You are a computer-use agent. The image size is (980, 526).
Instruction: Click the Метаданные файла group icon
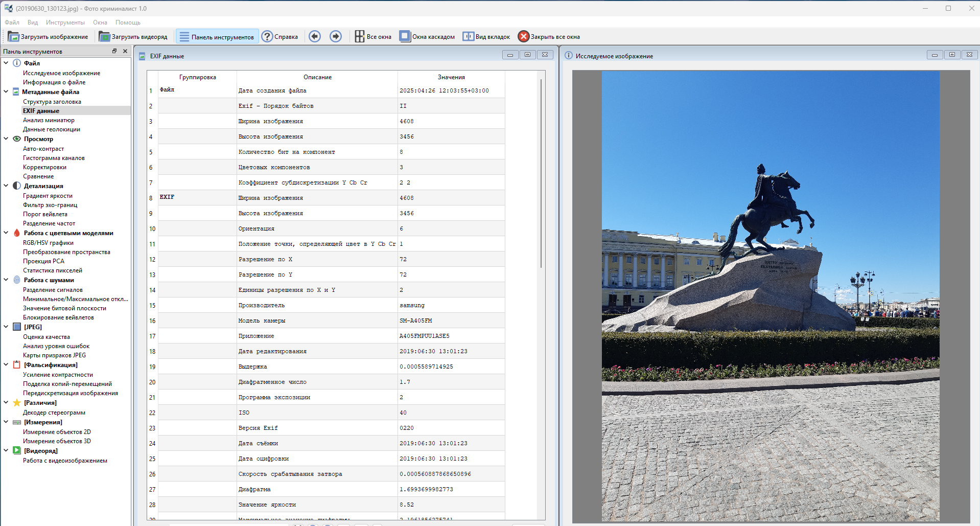tap(16, 92)
